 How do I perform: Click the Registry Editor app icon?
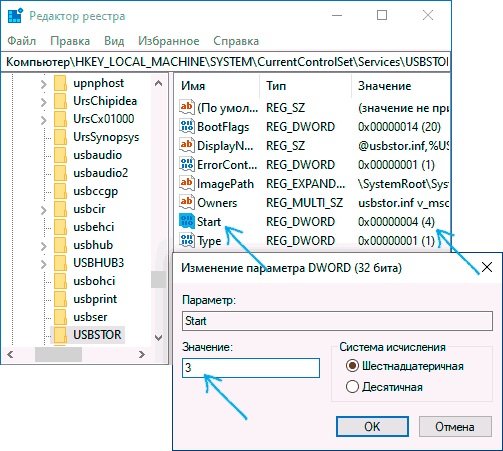15,15
